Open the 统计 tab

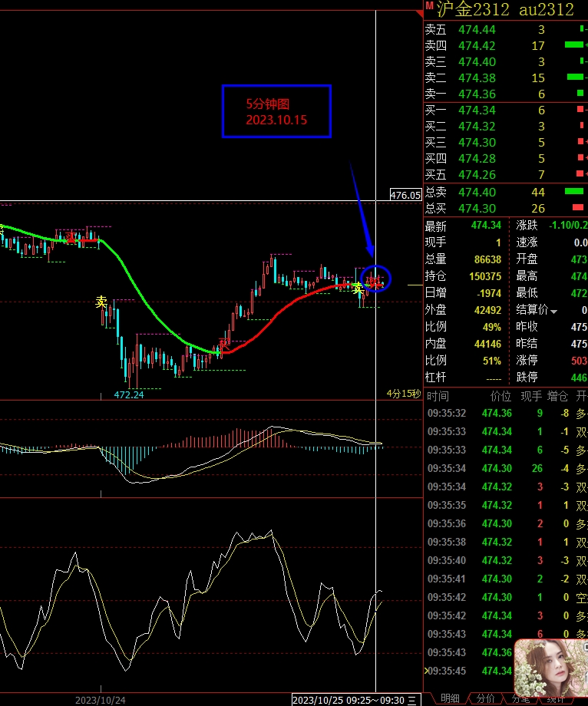click(555, 699)
